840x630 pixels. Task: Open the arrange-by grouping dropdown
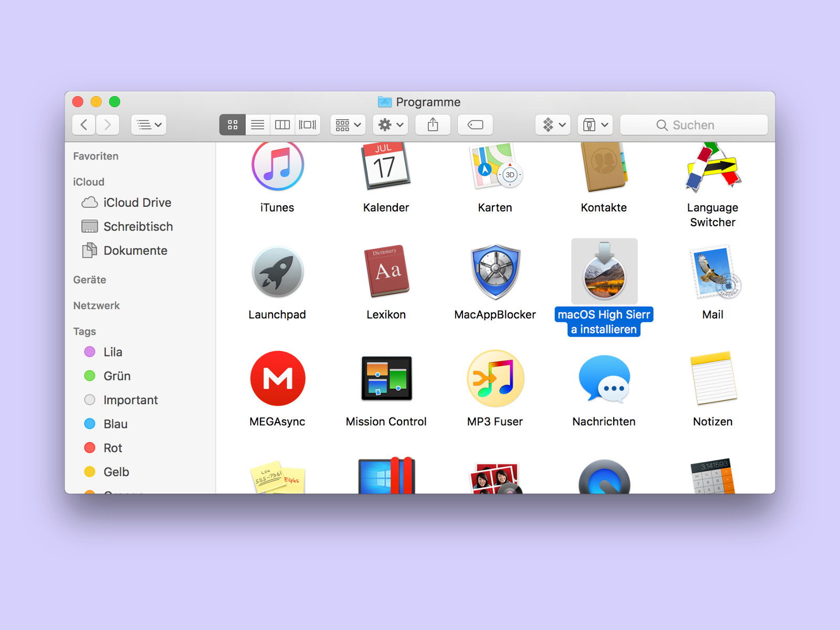pos(348,124)
